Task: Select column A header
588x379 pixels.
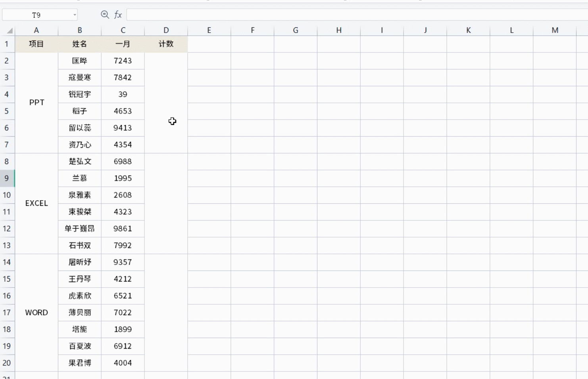Action: click(x=37, y=30)
